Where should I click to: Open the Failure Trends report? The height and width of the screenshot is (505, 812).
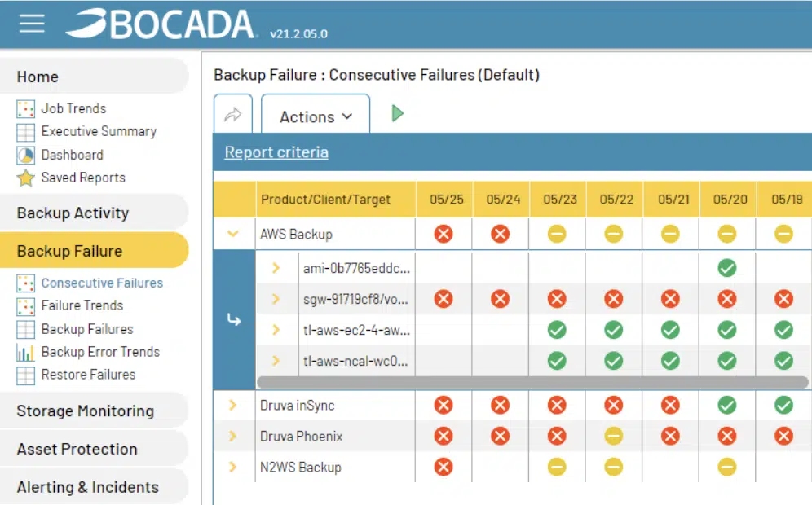tap(82, 305)
